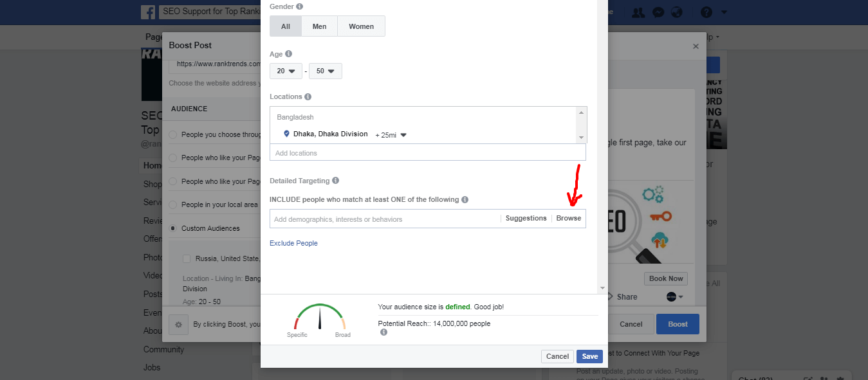Click Exclude People link
868x380 pixels.
tap(293, 243)
